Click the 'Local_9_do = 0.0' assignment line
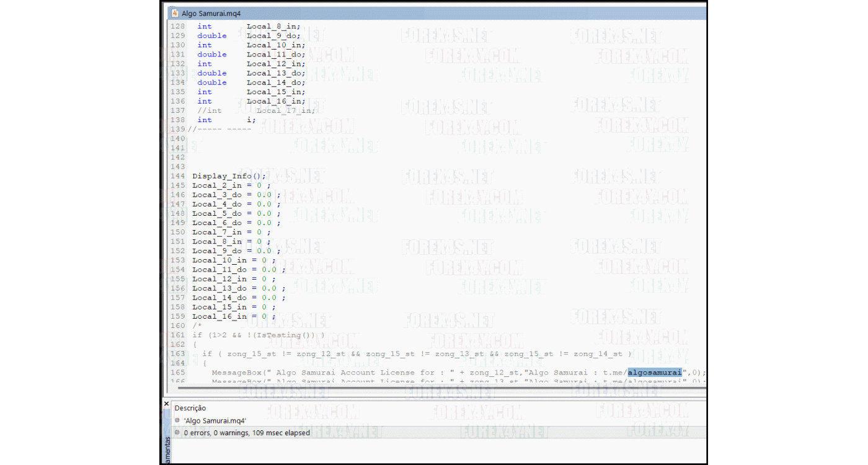868x465 pixels. (x=234, y=251)
